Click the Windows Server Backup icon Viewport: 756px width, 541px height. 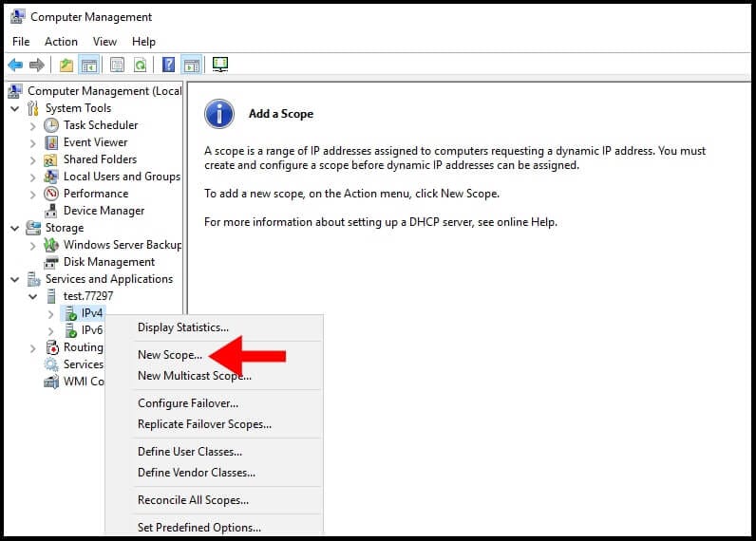pyautogui.click(x=50, y=245)
